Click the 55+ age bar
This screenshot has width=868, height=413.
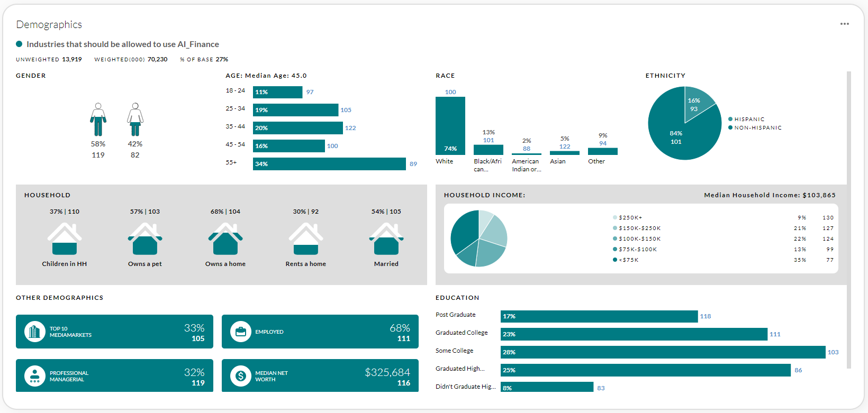[x=329, y=164]
